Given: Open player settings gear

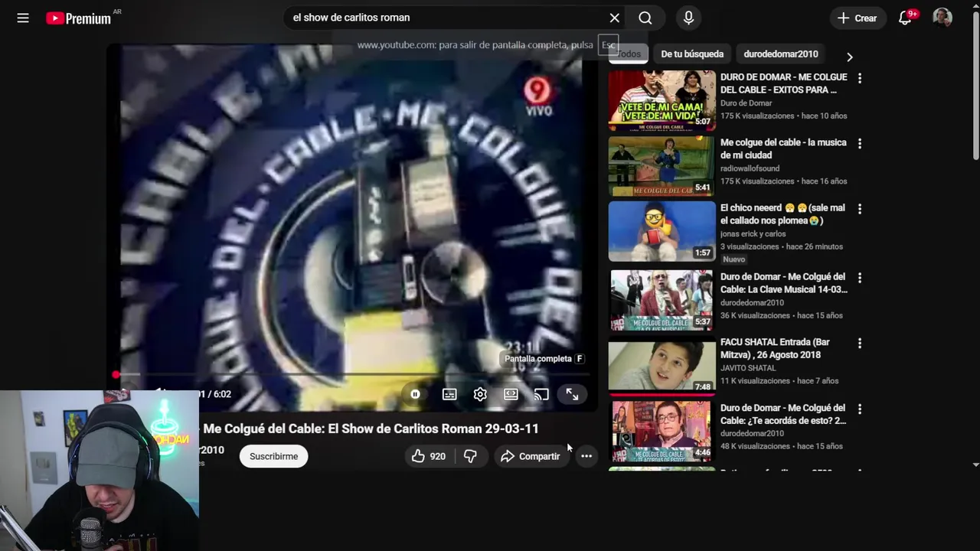Looking at the screenshot, I should coord(480,394).
